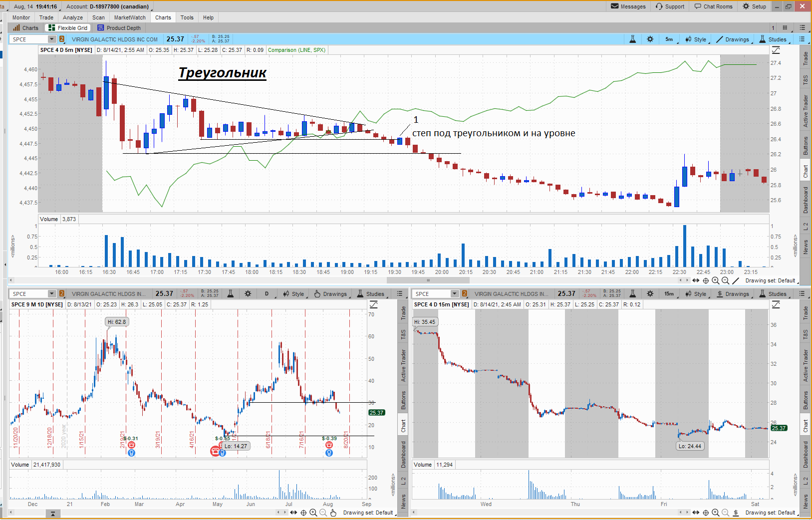Open Chat Rooms speech bubble button

pos(713,6)
